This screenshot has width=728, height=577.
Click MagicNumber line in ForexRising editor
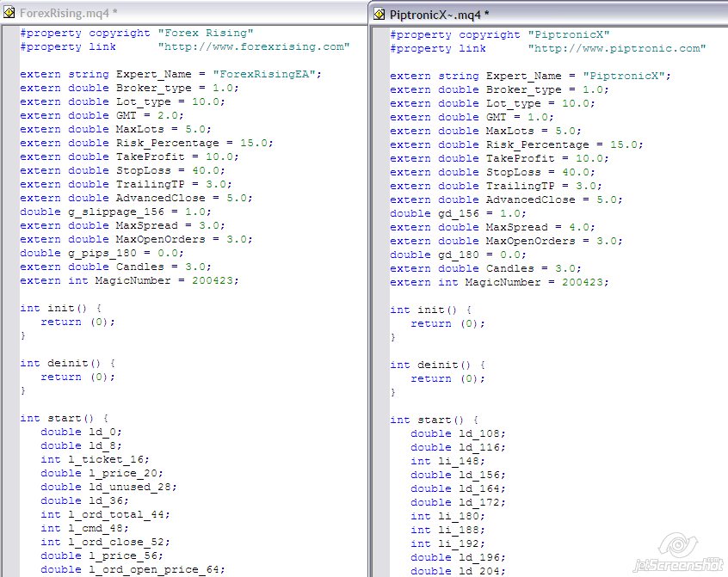click(130, 281)
